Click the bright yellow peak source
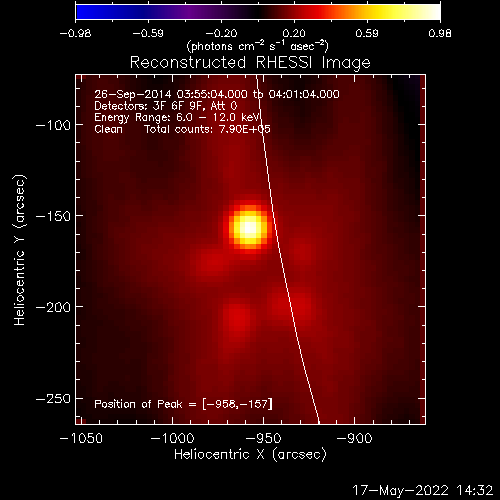The width and height of the screenshot is (500, 500). [249, 228]
